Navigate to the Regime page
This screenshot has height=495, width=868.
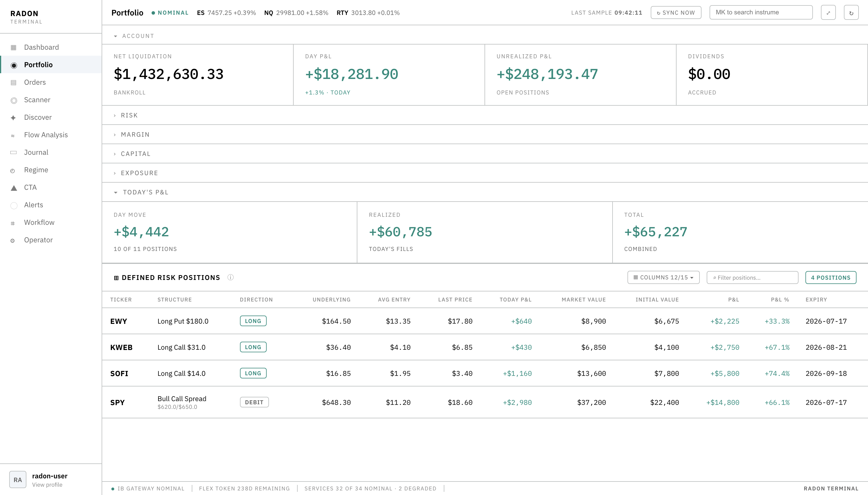[51, 170]
